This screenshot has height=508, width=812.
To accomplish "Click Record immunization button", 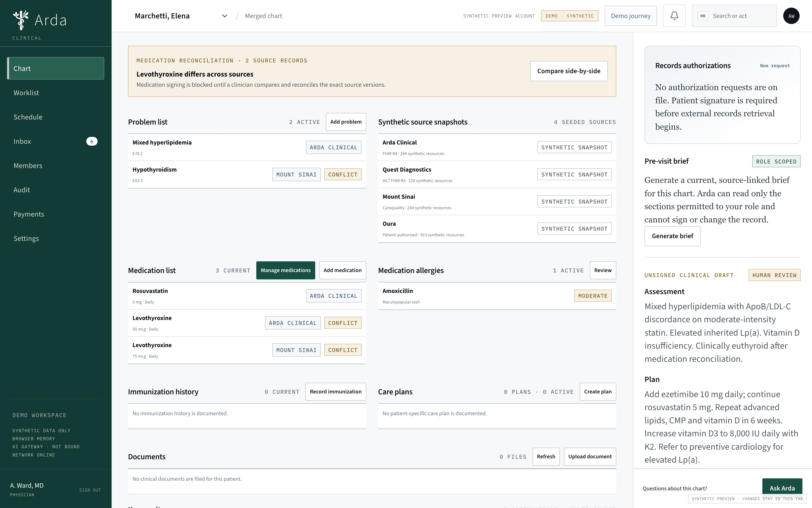I will click(x=336, y=391).
